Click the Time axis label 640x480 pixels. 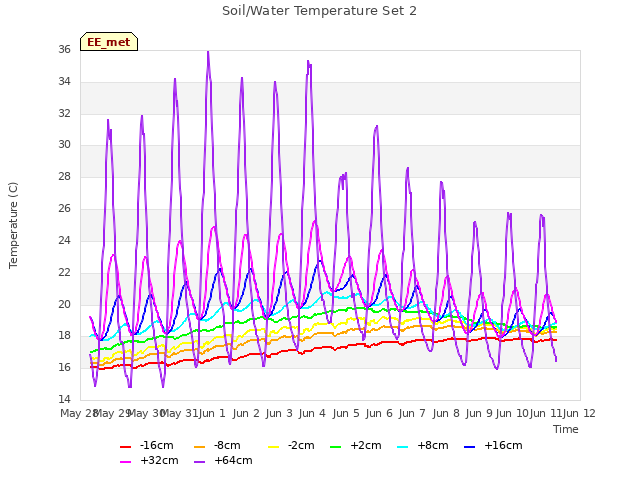point(566,429)
